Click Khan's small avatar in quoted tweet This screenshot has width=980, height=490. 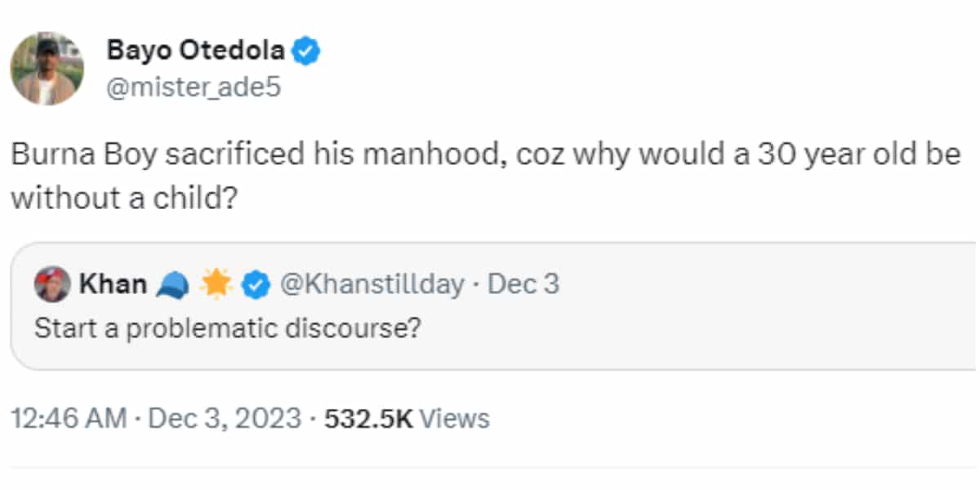pyautogui.click(x=52, y=284)
